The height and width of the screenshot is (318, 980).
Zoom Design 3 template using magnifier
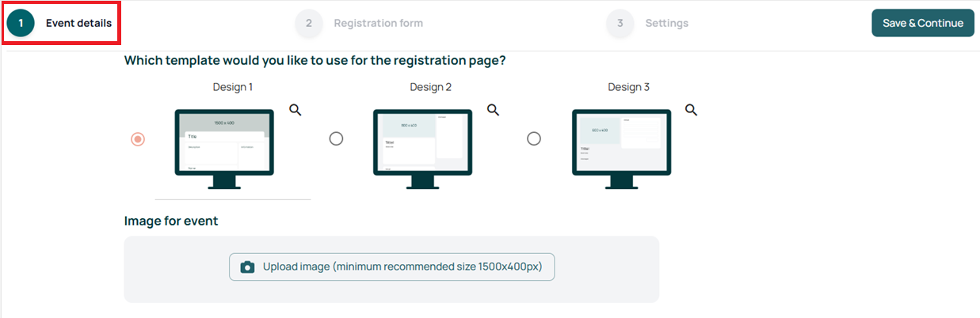click(691, 110)
